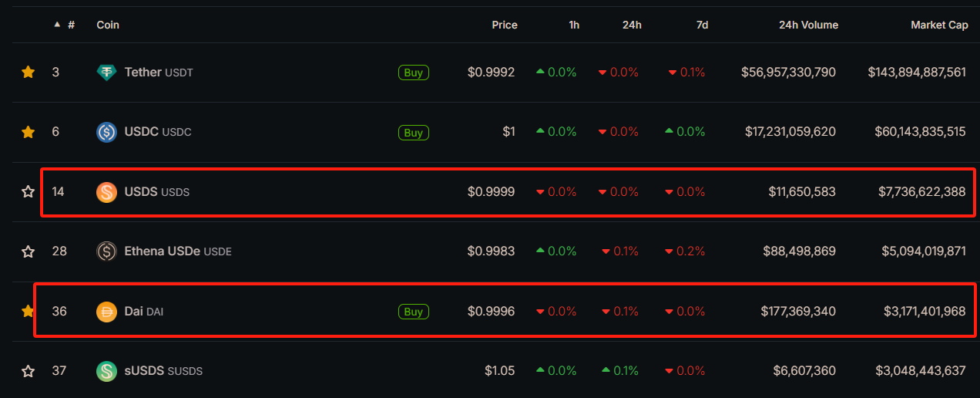Unfavorite Tether with its star
The image size is (980, 398).
pyautogui.click(x=29, y=73)
